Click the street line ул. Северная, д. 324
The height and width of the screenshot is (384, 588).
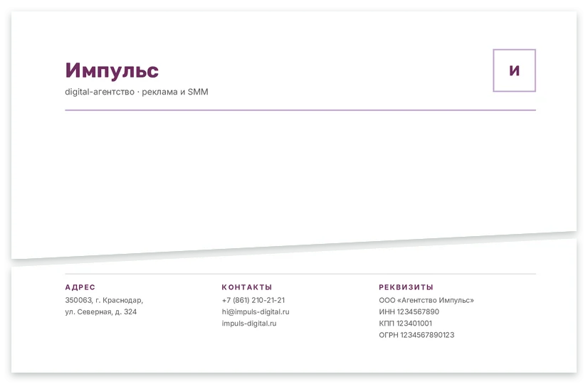click(x=101, y=311)
